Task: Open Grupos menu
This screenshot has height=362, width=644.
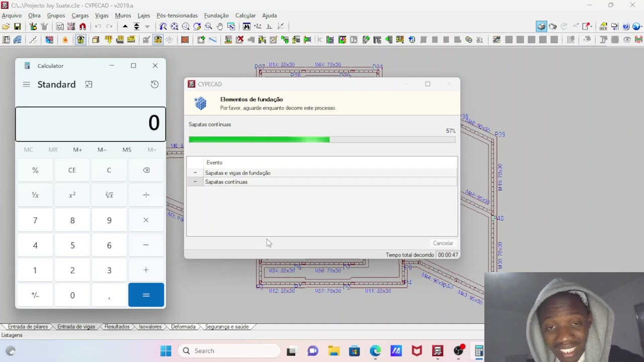Action: click(x=56, y=16)
